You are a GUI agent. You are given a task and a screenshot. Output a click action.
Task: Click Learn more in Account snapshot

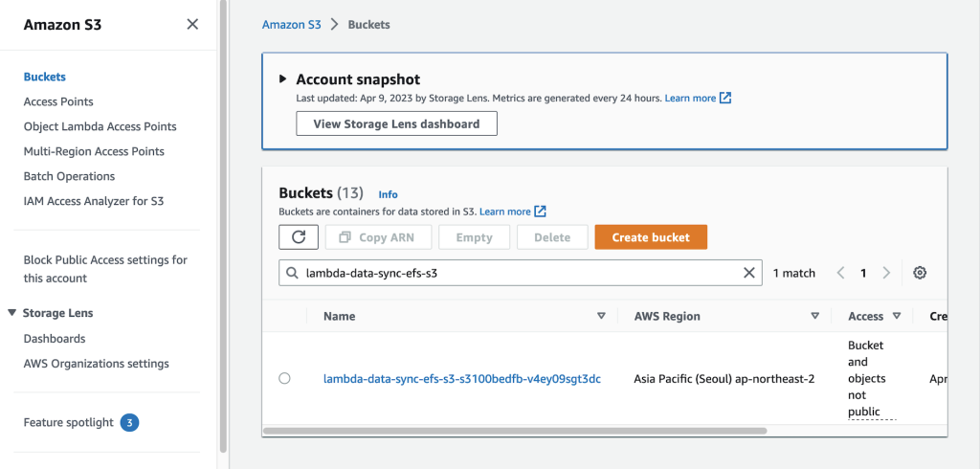pos(690,99)
